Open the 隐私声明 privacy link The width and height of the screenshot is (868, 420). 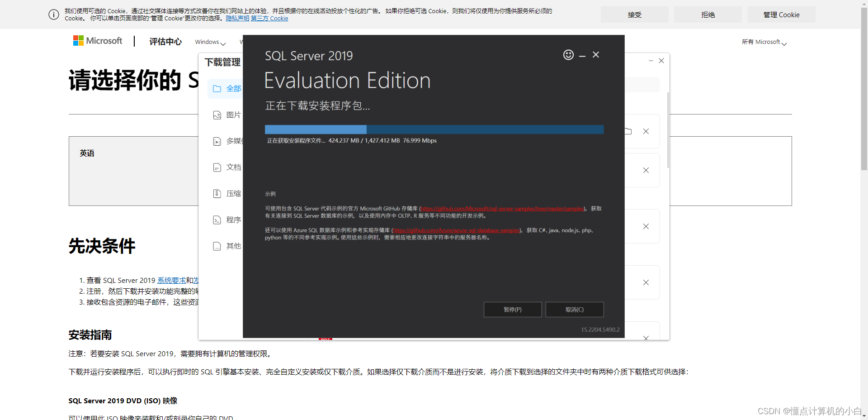pyautogui.click(x=237, y=19)
